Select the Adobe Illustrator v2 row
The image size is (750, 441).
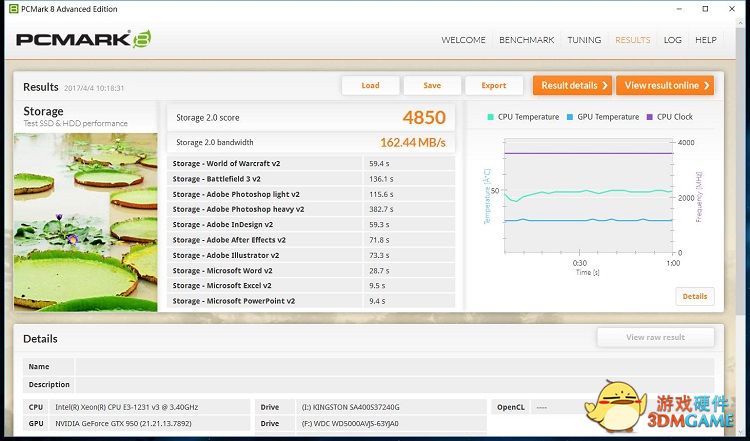(311, 255)
